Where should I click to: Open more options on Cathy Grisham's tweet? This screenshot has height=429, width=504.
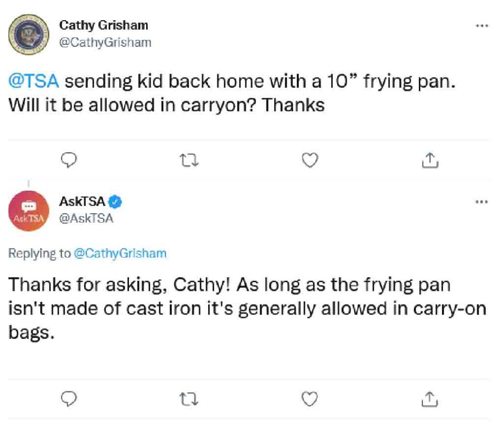coord(482,25)
